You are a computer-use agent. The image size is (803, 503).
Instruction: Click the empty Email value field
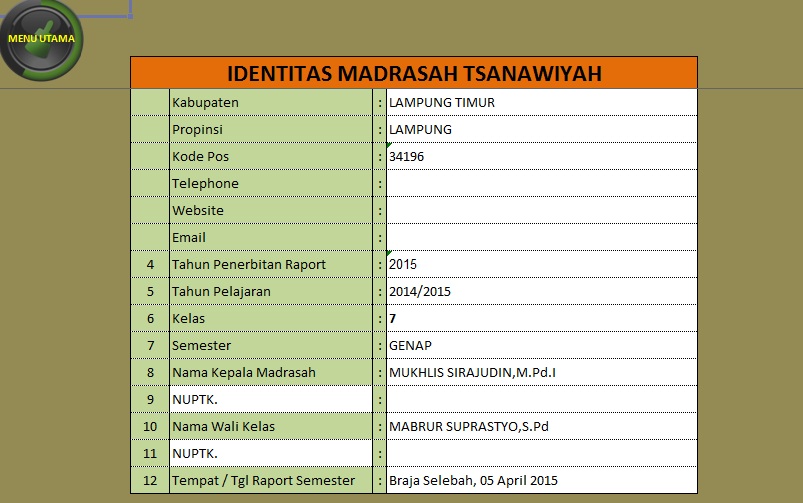point(542,238)
